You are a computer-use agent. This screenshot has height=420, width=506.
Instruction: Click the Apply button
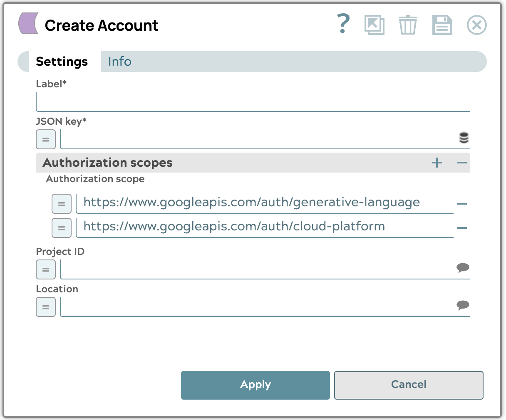tap(255, 385)
